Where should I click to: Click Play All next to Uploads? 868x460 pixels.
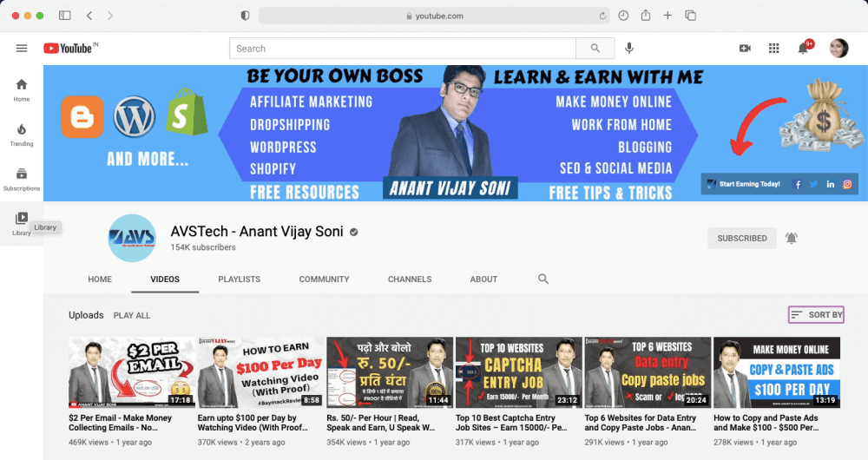click(132, 315)
